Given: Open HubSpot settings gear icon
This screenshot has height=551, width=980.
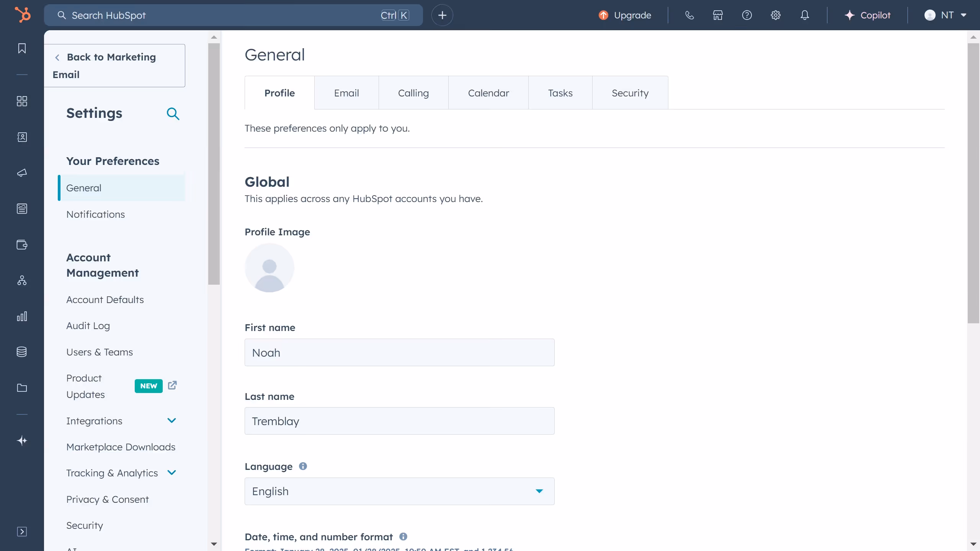Looking at the screenshot, I should (776, 15).
